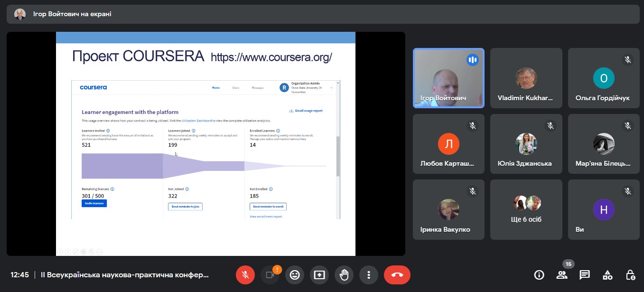Switch to Messages tab in Coursera page
Image resolution: width=644 pixels, height=292 pixels.
(258, 88)
